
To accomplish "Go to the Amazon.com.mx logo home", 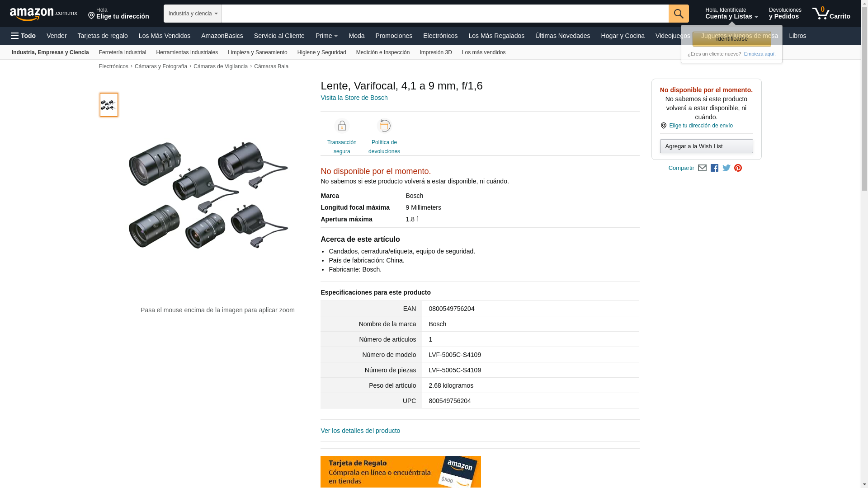I will click(43, 14).
